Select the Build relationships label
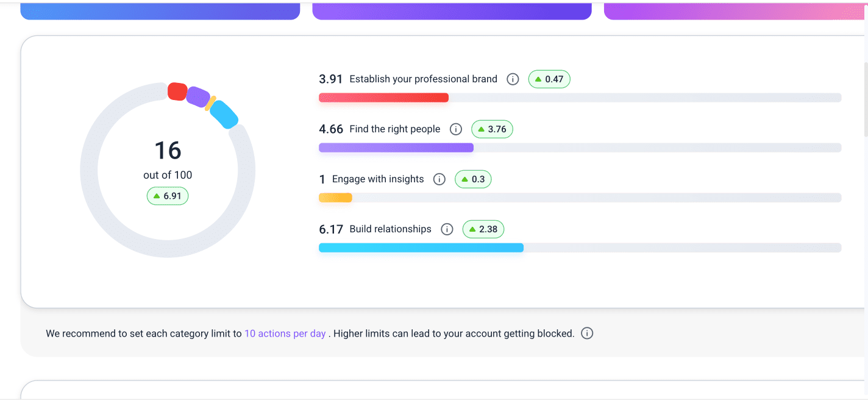The height and width of the screenshot is (400, 868). pos(390,229)
